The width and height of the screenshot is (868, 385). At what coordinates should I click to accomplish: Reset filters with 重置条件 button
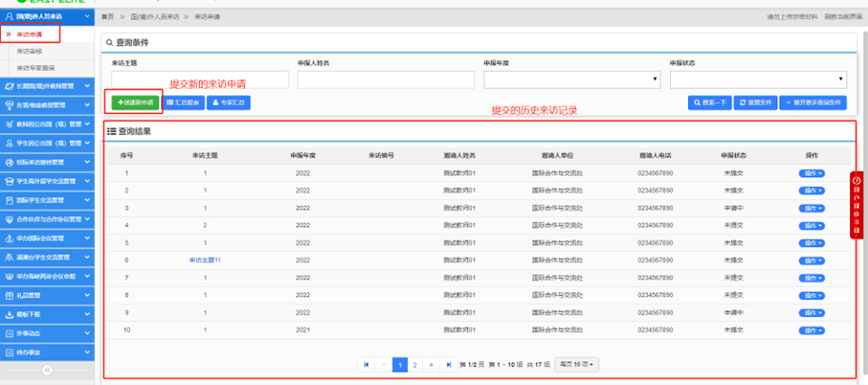click(x=755, y=102)
